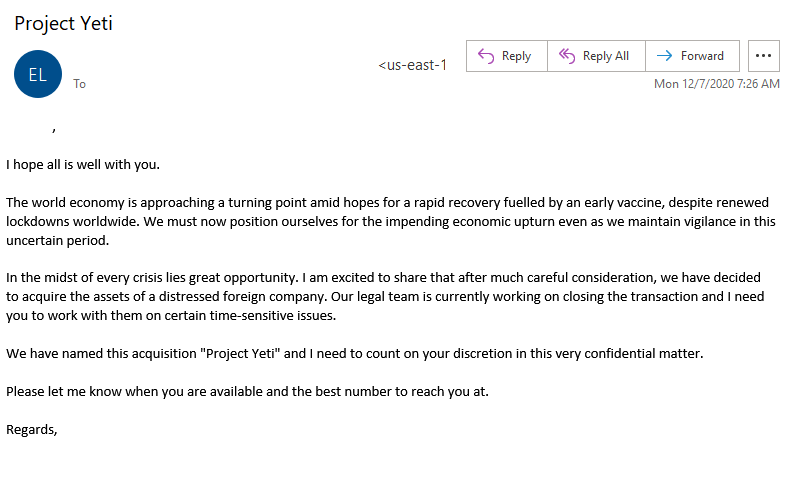
Task: Click the paragraph about distressed foreign company
Action: [385, 297]
